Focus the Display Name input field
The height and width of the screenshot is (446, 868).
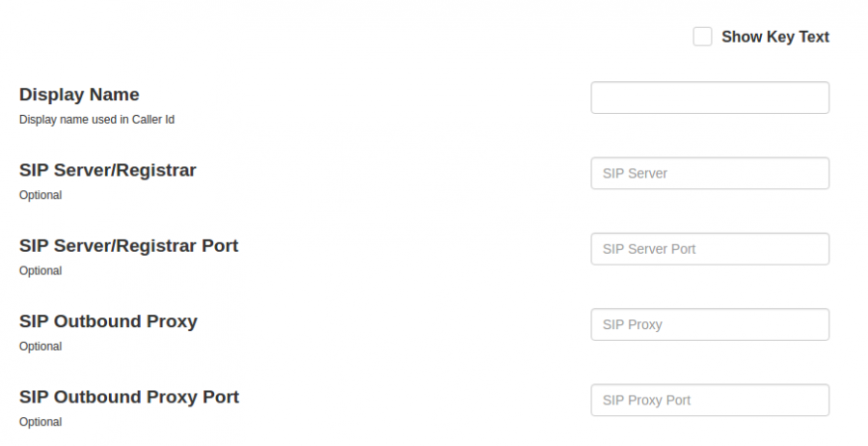(710, 98)
